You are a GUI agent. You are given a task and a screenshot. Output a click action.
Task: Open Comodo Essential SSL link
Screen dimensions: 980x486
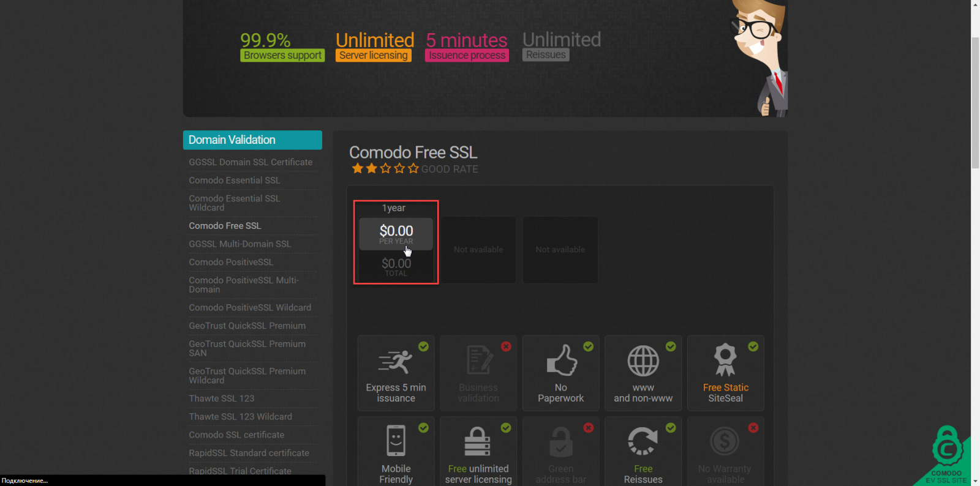click(235, 181)
